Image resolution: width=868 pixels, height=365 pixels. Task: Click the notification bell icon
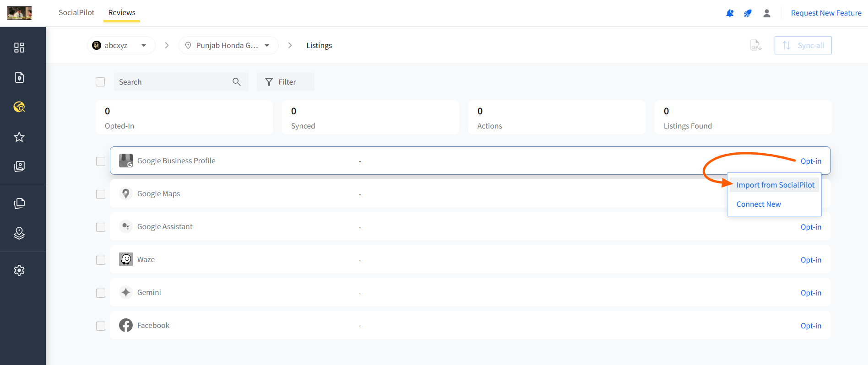(x=730, y=13)
